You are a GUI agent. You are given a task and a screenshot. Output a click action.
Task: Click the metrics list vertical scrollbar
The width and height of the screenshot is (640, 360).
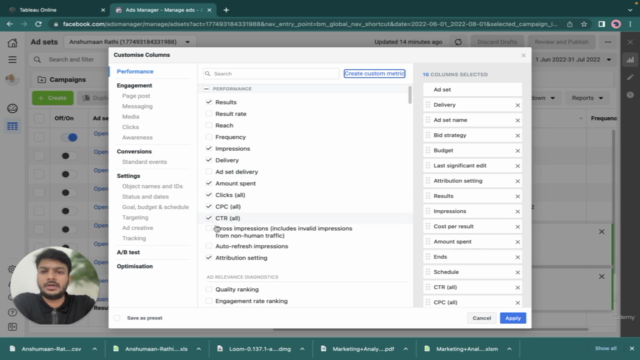[x=410, y=95]
